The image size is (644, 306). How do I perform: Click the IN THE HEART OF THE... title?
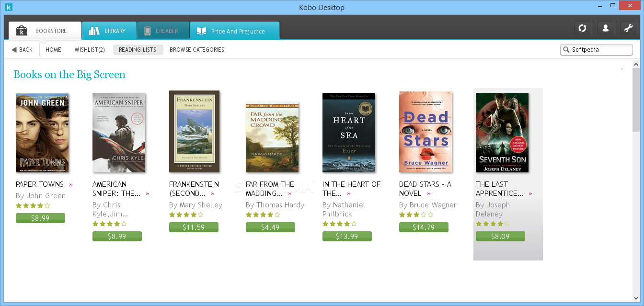[351, 189]
